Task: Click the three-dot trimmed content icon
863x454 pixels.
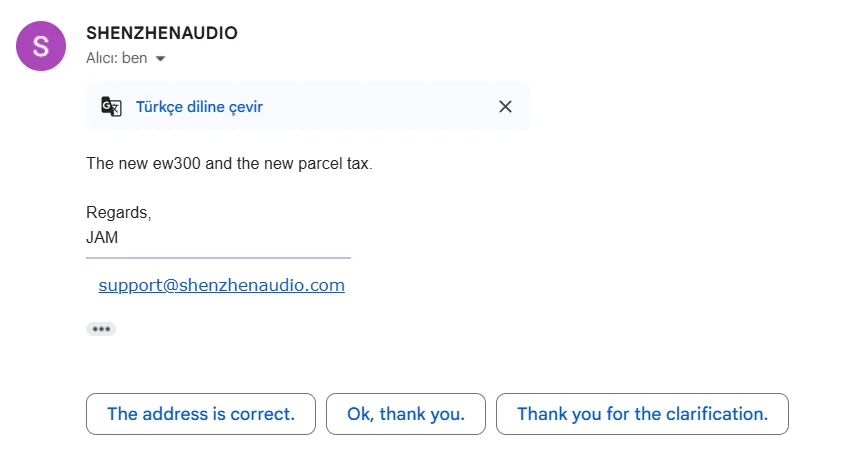Action: 101,328
